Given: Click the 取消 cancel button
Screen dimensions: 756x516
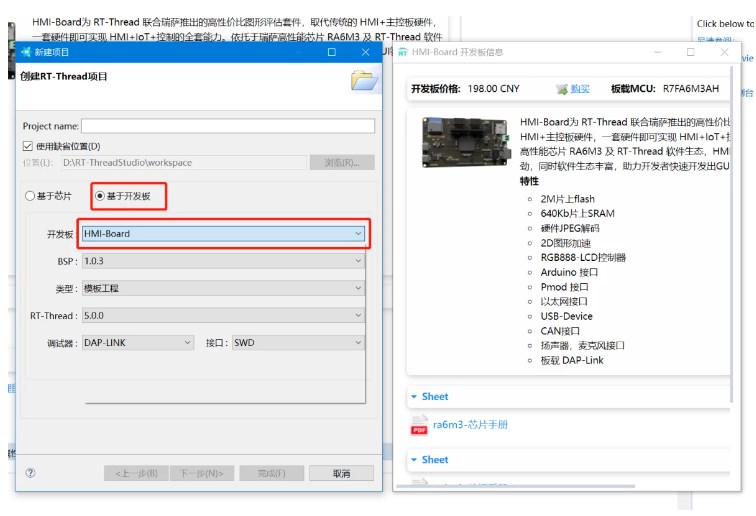Looking at the screenshot, I should (x=341, y=473).
